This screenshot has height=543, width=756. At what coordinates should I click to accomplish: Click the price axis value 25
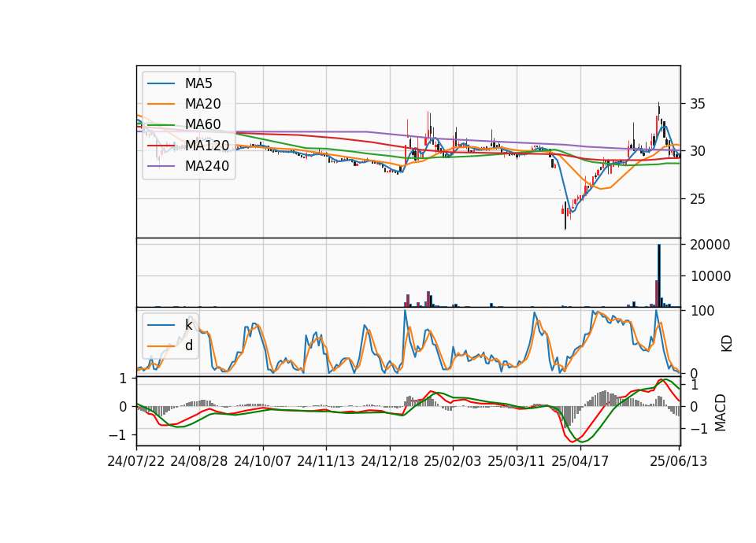pos(697,198)
